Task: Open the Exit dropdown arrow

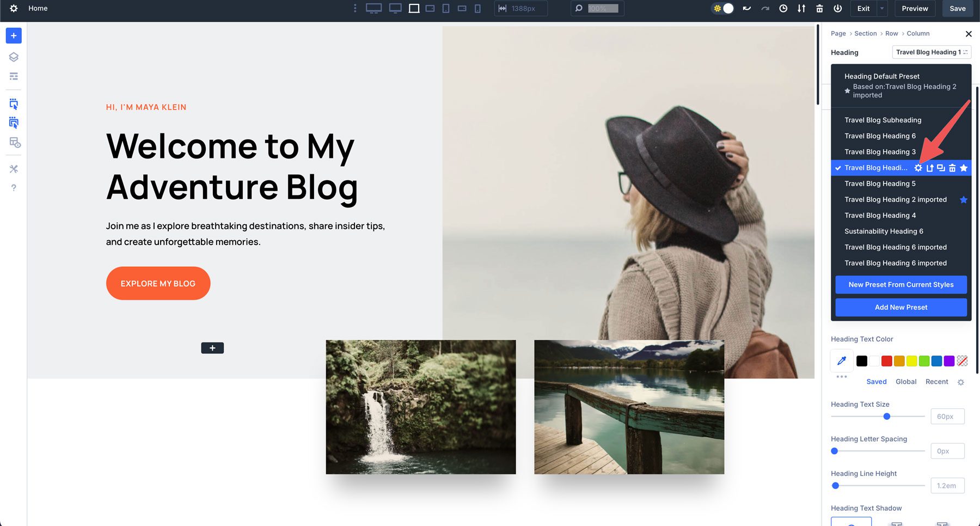Action: click(880, 8)
